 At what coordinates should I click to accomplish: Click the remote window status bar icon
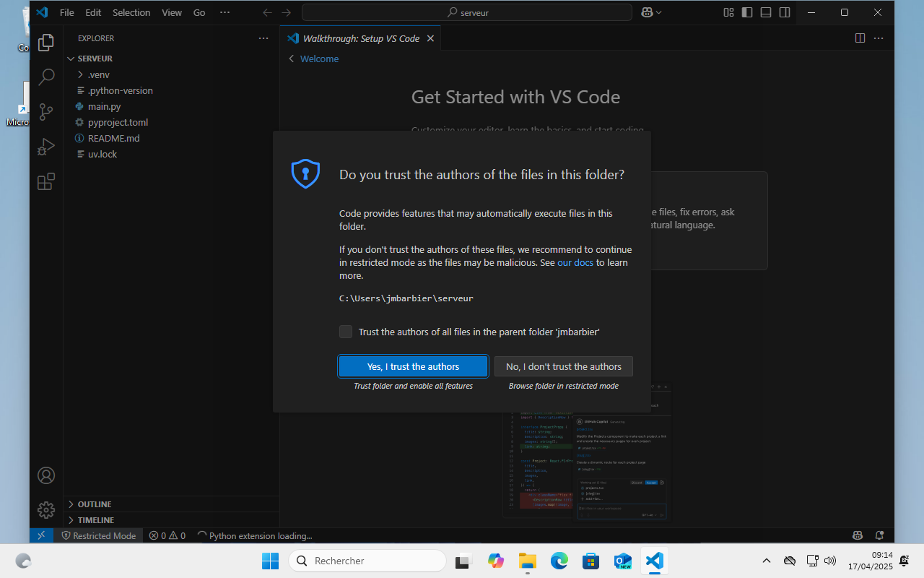point(41,535)
